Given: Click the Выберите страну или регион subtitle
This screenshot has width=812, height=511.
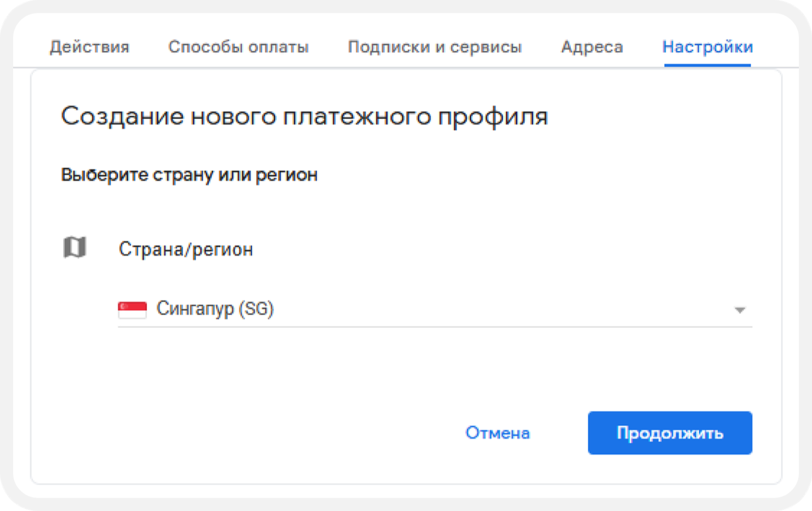Looking at the screenshot, I should (189, 175).
